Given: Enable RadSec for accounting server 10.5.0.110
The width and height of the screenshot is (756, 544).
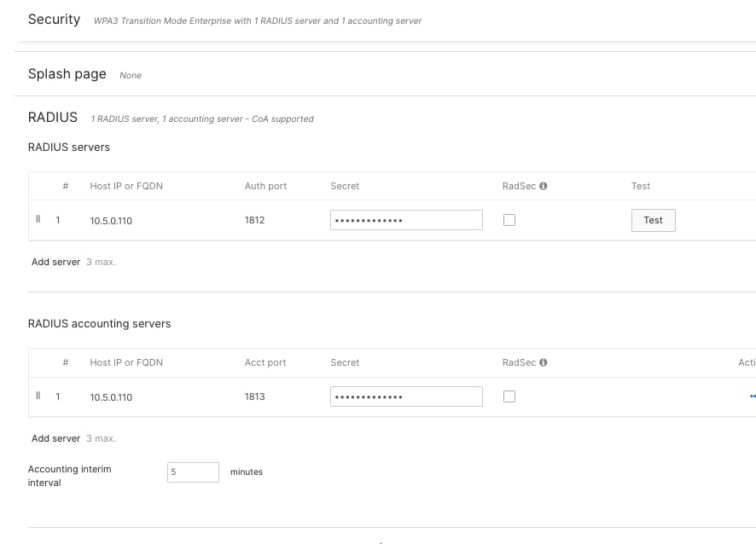Looking at the screenshot, I should (509, 396).
